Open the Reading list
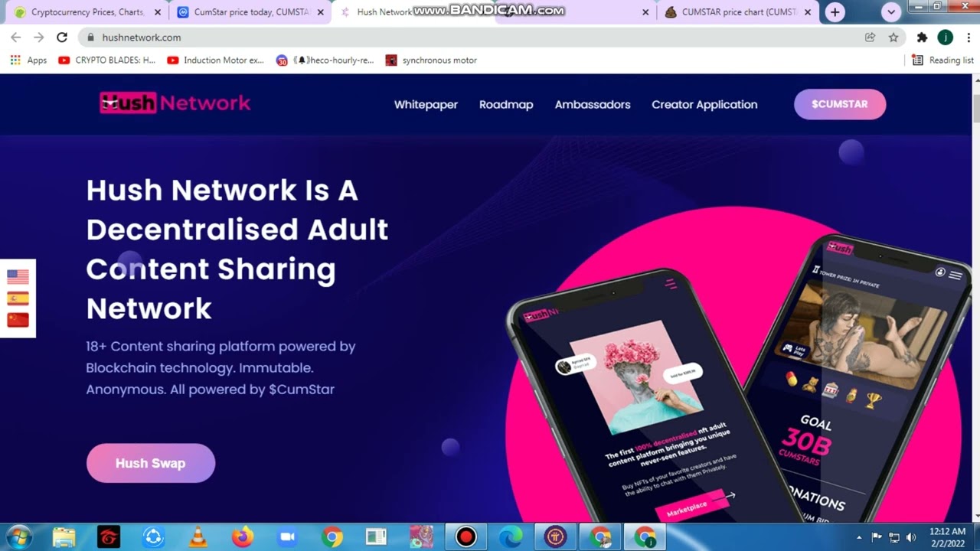 (x=942, y=60)
